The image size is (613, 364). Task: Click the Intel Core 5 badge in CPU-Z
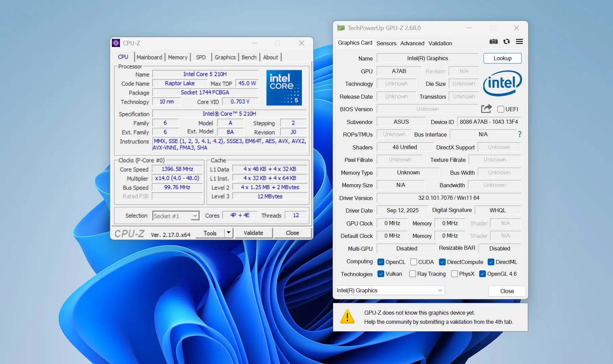pyautogui.click(x=284, y=88)
